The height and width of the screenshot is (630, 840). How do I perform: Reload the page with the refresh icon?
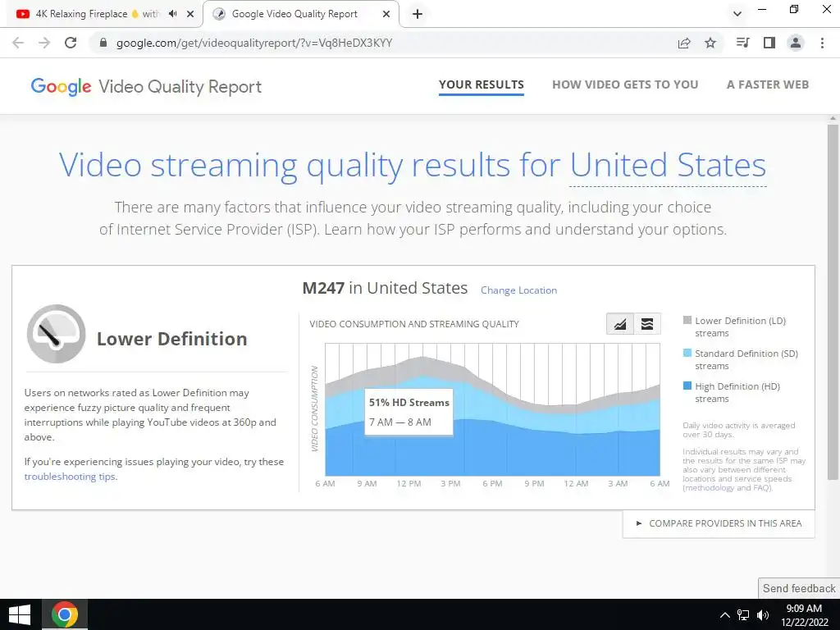71,43
